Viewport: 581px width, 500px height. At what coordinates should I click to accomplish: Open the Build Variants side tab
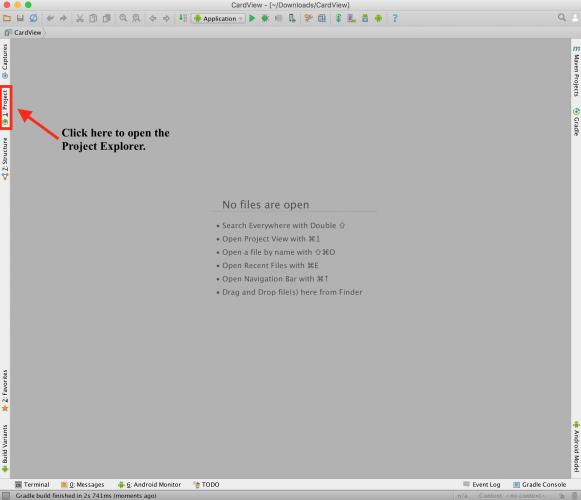click(5, 448)
